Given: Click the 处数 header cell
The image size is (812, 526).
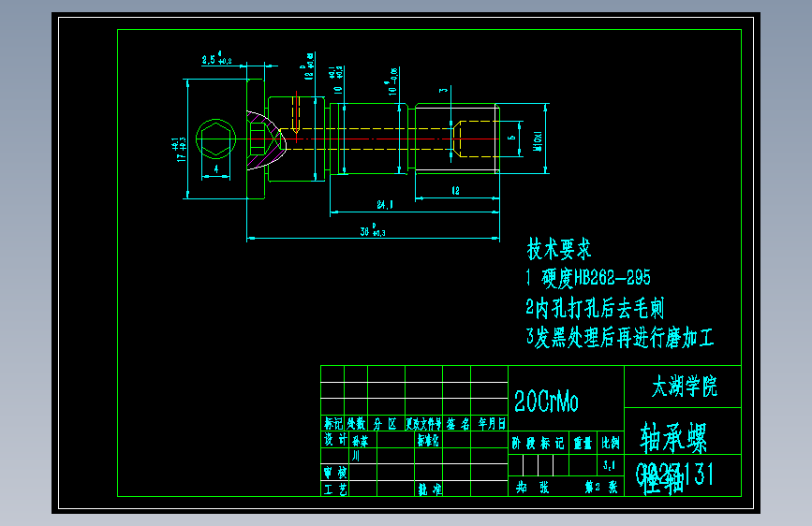Looking at the screenshot, I should point(356,423).
